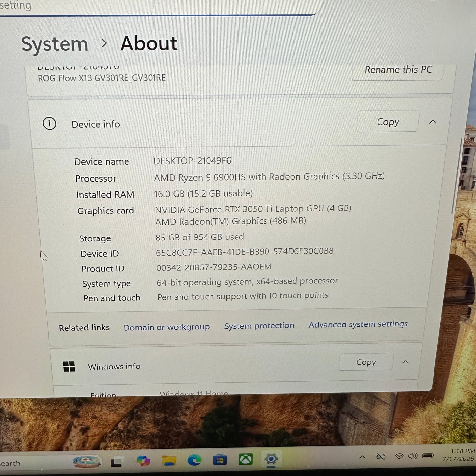Viewport: 476px width, 476px height.
Task: Open System protection link
Action: pyautogui.click(x=259, y=326)
